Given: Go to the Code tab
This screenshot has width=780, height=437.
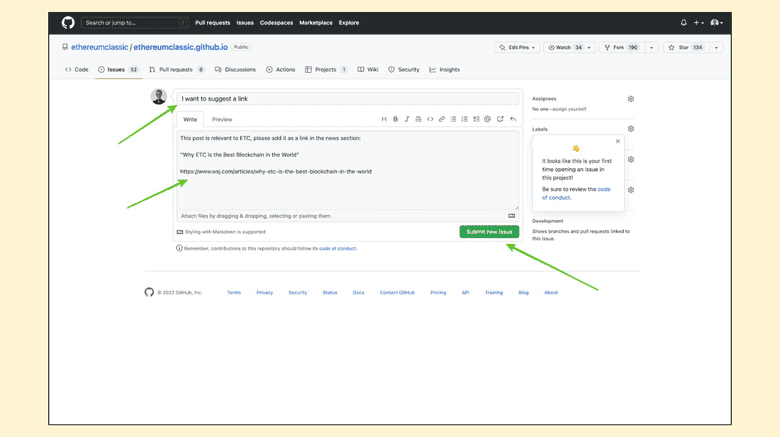Looking at the screenshot, I should [77, 70].
